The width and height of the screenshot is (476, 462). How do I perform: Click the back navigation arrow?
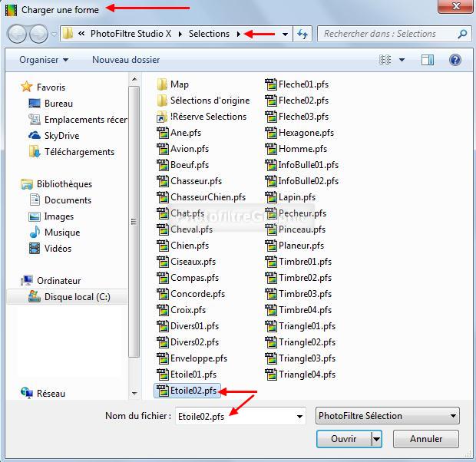point(18,35)
